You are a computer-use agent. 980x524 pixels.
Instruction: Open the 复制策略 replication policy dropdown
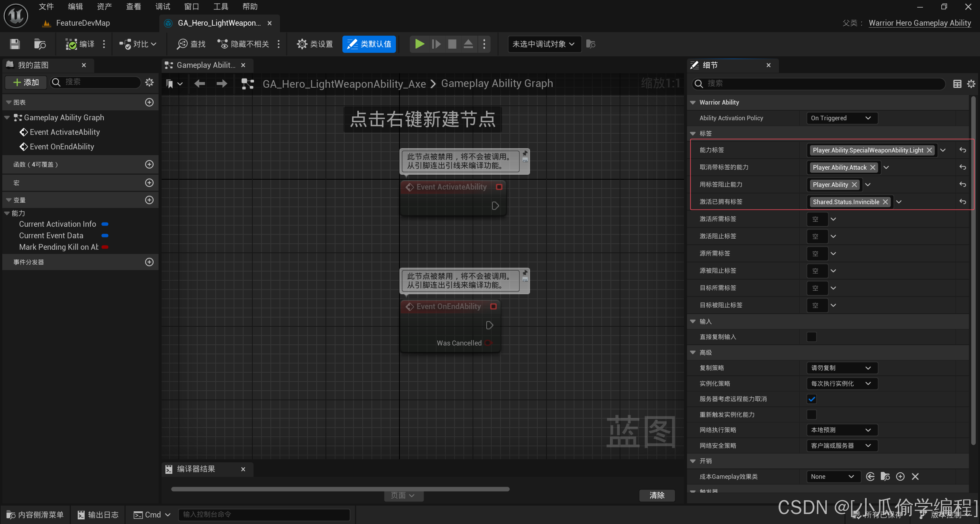[x=842, y=368]
